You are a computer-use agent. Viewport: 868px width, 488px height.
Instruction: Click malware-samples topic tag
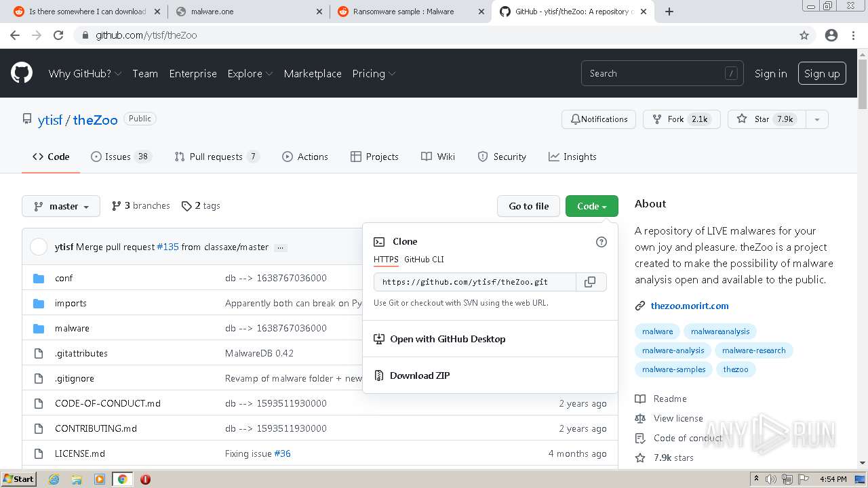[x=673, y=369]
